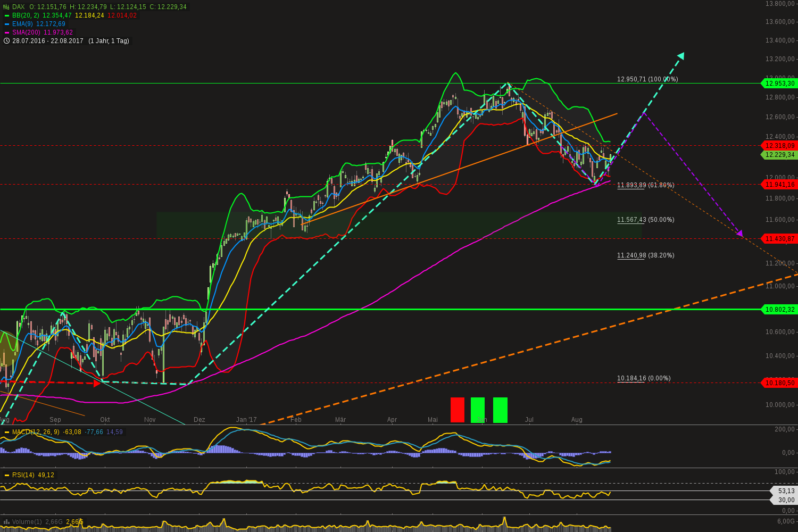Click the Fibonacci label 11.567,43 (50.00%)
The width and height of the screenshot is (798, 532).
(x=646, y=220)
